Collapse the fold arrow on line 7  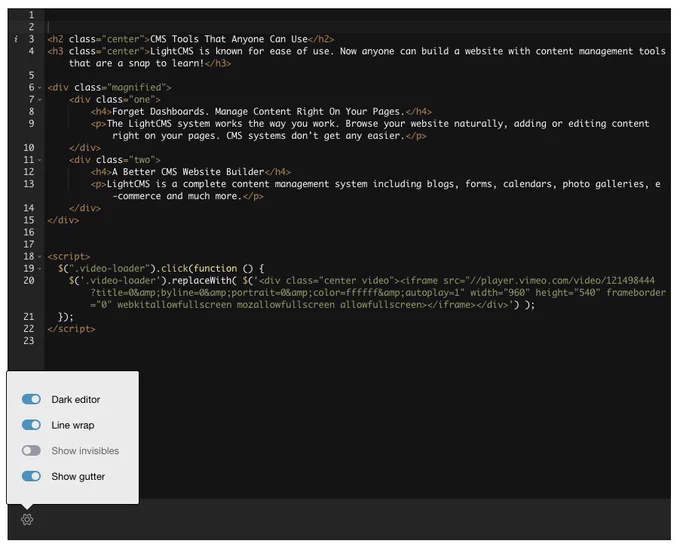[x=39, y=100]
